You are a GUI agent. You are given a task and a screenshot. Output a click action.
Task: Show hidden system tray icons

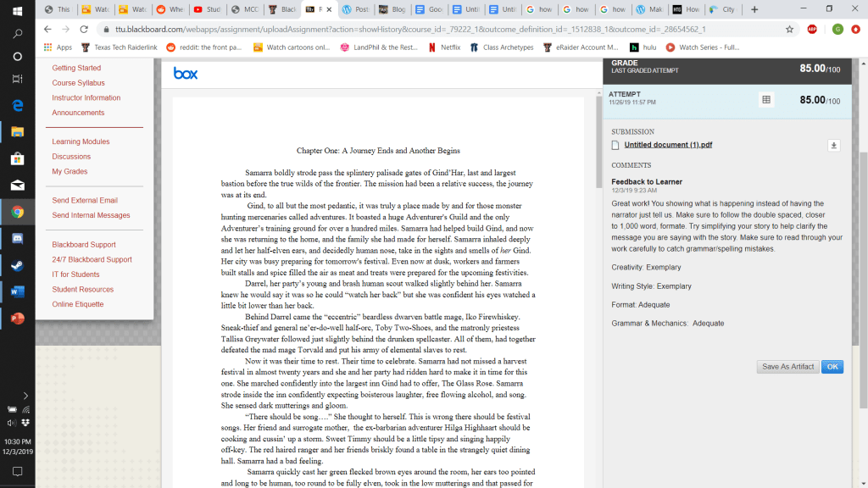tap(25, 396)
